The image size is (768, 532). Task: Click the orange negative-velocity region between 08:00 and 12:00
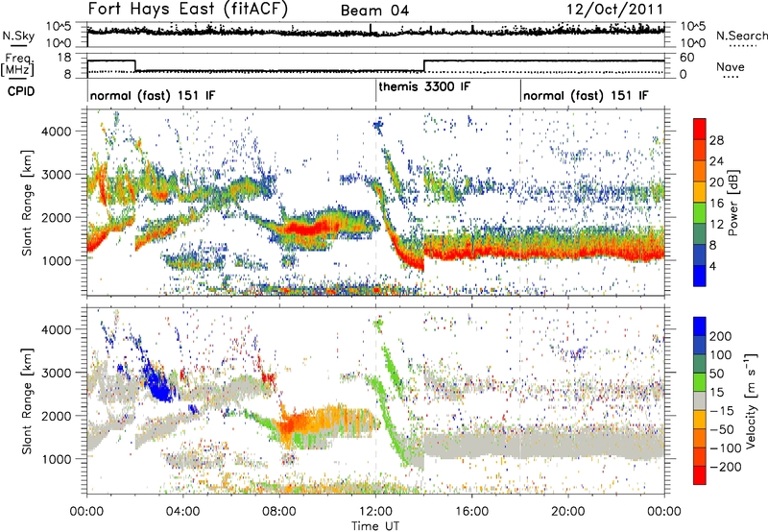(324, 422)
